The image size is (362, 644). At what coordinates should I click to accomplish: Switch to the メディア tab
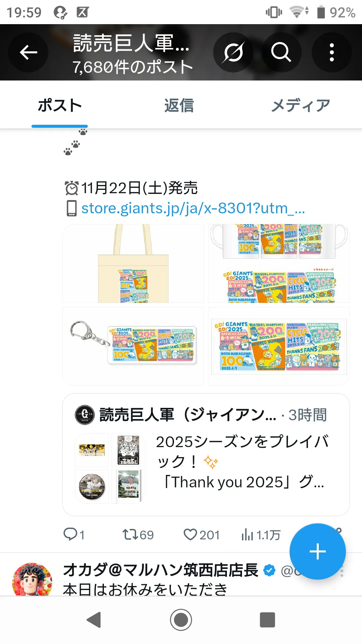(x=300, y=106)
